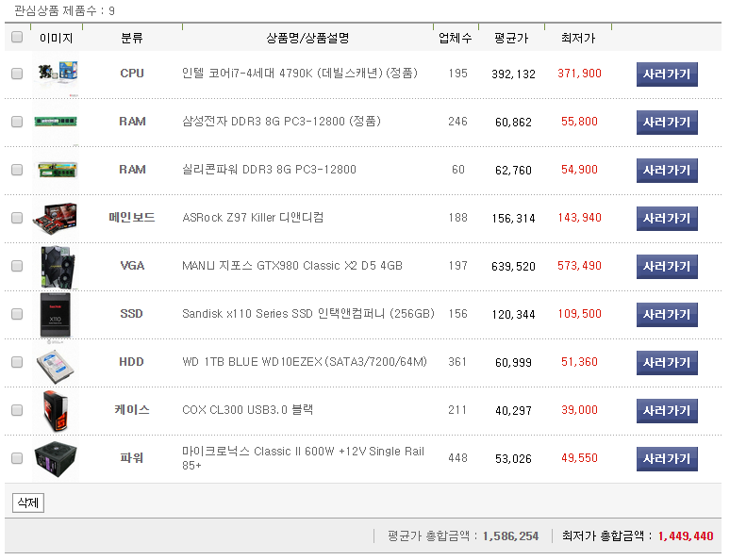730x560 pixels.
Task: Click the 최저가 column header
Action: click(x=578, y=38)
